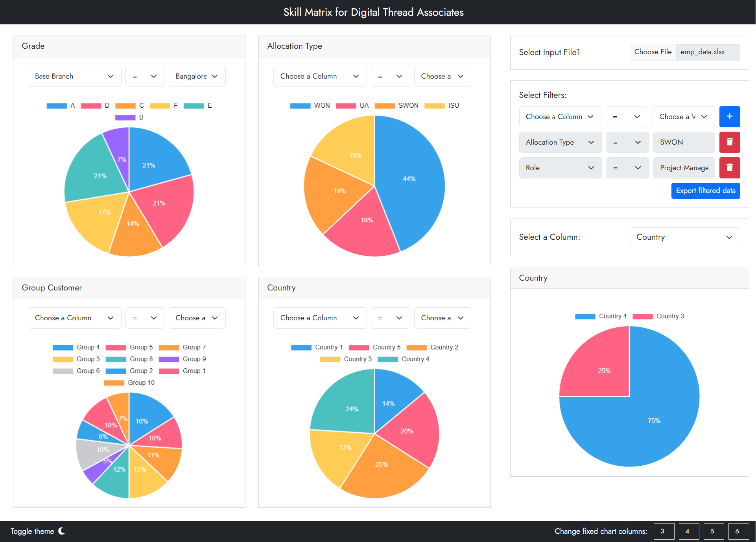Open the Select a Column Country dropdown
The width and height of the screenshot is (756, 542).
(684, 237)
